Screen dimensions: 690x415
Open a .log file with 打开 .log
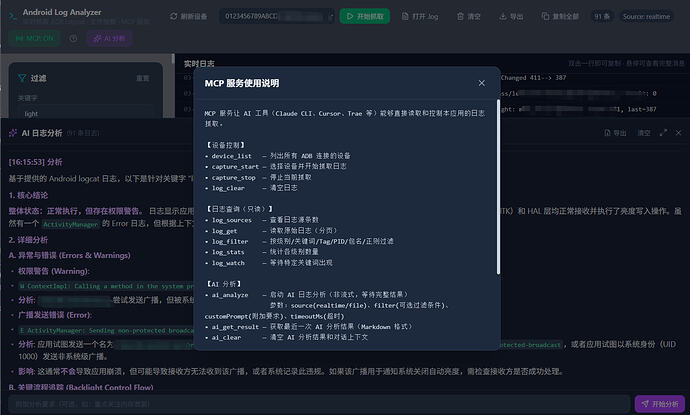[x=420, y=16]
